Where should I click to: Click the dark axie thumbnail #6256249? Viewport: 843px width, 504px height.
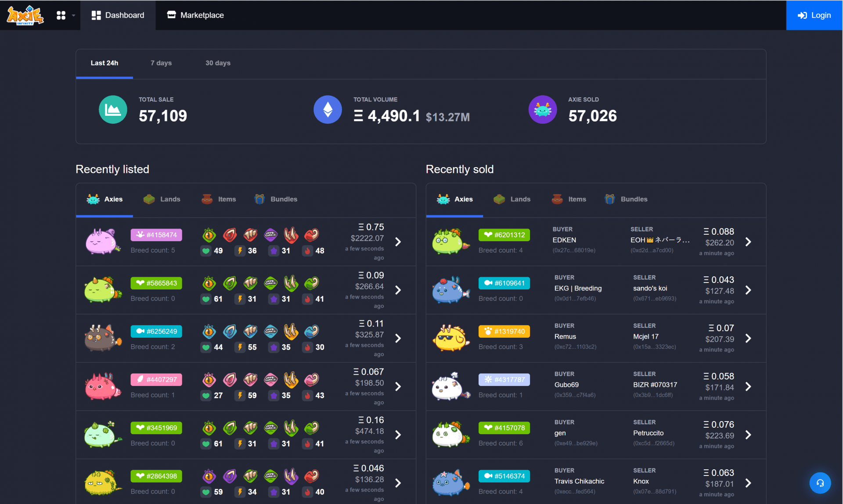[x=103, y=338]
